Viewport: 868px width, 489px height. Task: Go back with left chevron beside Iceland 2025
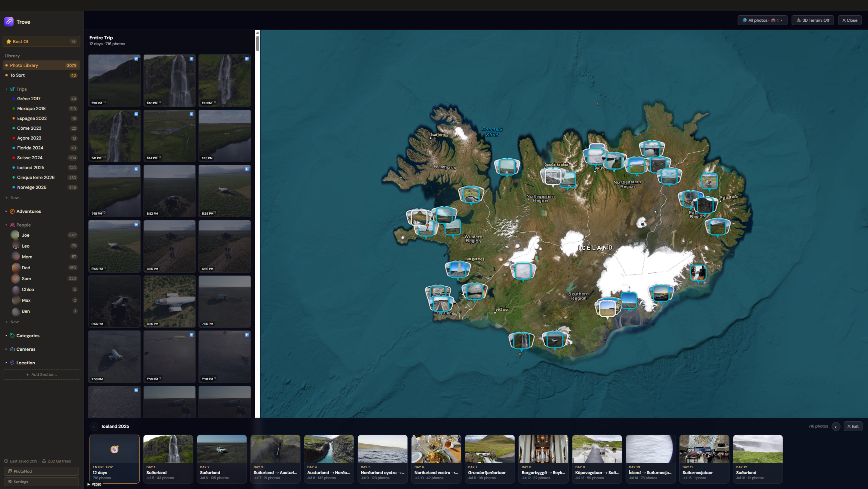coord(94,427)
